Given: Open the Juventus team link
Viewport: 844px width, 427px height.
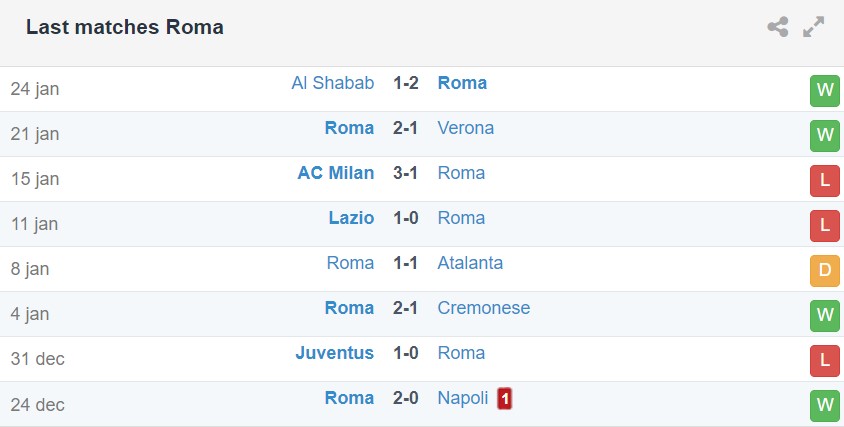Looking at the screenshot, I should tap(334, 353).
